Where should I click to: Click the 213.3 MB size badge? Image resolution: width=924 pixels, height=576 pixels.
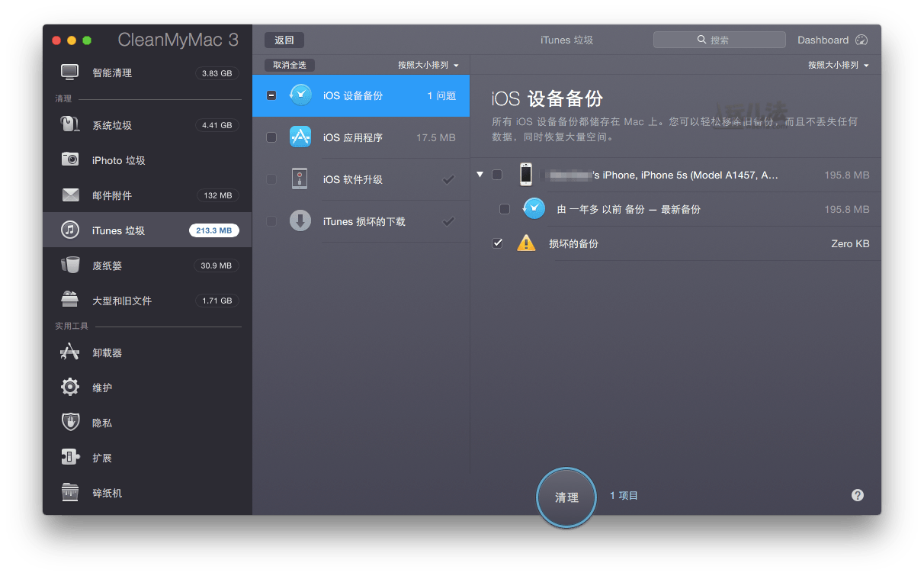click(x=214, y=230)
